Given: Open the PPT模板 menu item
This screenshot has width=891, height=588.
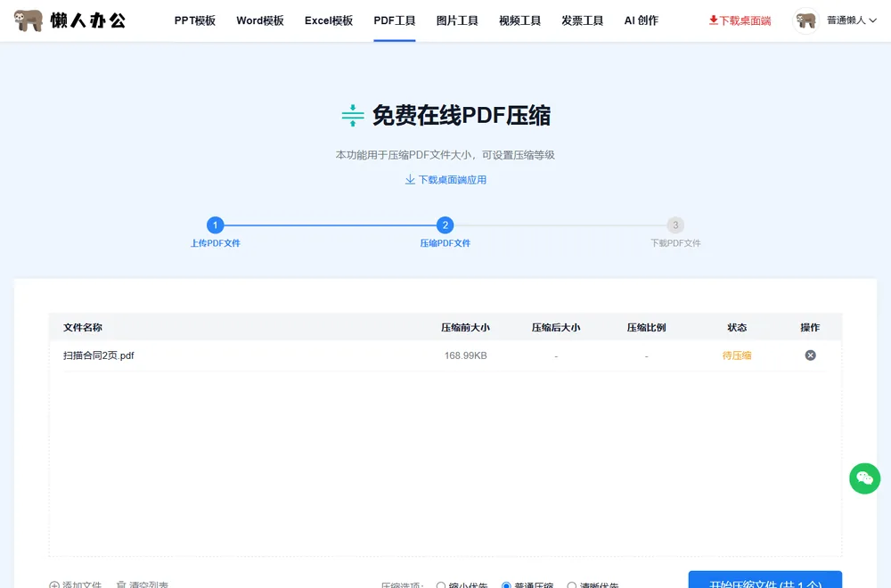Looking at the screenshot, I should pyautogui.click(x=195, y=20).
